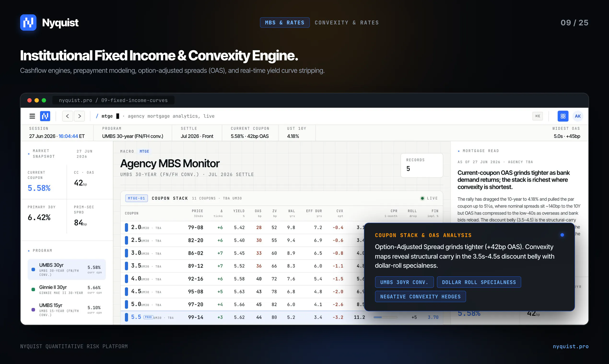The width and height of the screenshot is (609, 364).
Task: Go forward with the right chevron button
Action: (x=80, y=116)
